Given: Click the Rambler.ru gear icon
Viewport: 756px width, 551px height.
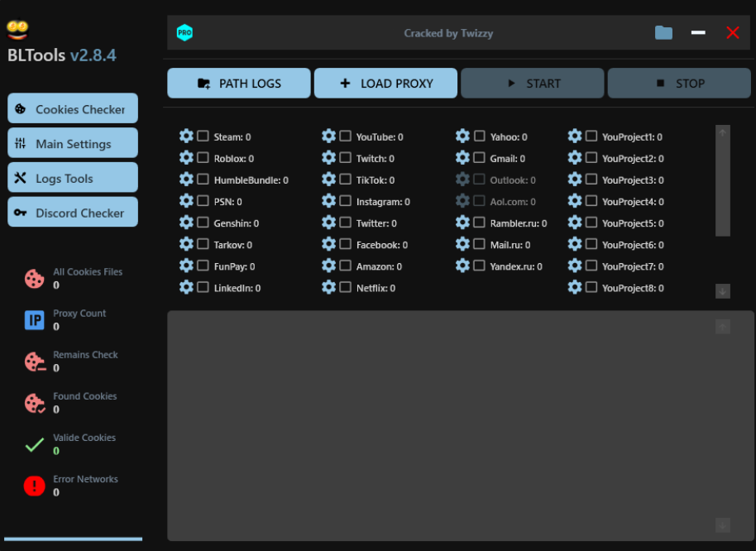Looking at the screenshot, I should tap(462, 223).
